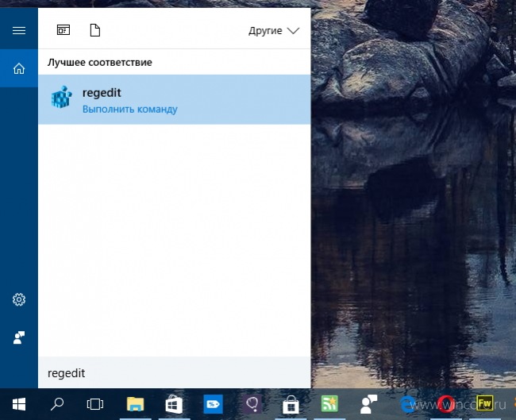Focus the search box containing regedit
Image resolution: width=516 pixels, height=420 pixels.
pyautogui.click(x=175, y=373)
